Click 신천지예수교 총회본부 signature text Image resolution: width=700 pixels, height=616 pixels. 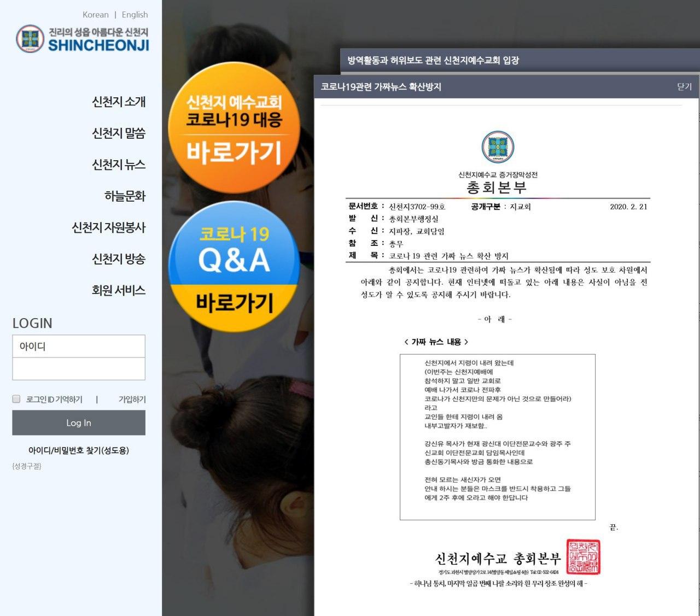point(498,558)
